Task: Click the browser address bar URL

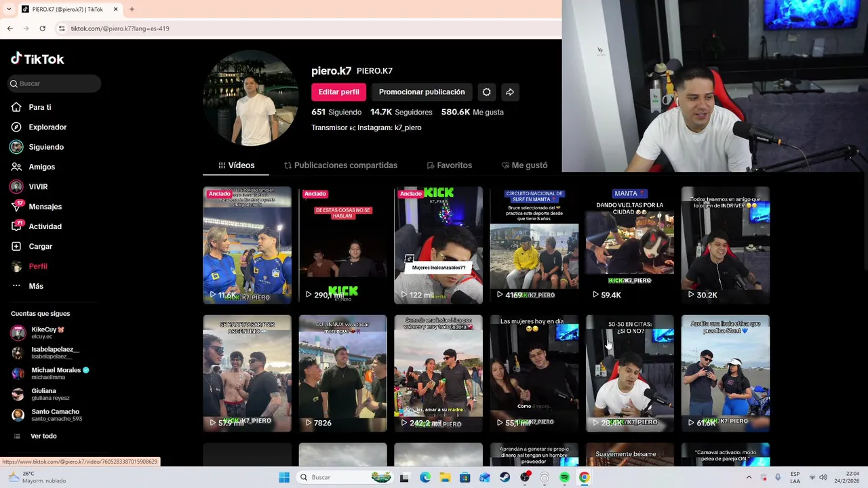Action: point(120,28)
